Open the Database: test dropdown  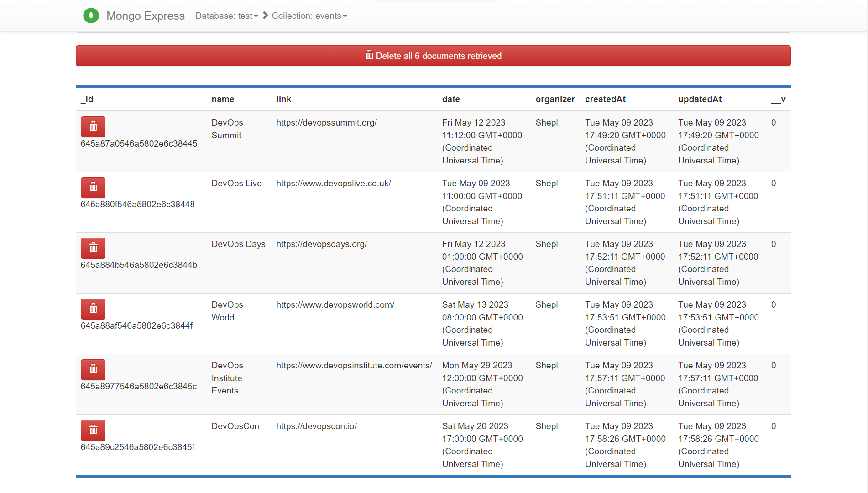227,16
